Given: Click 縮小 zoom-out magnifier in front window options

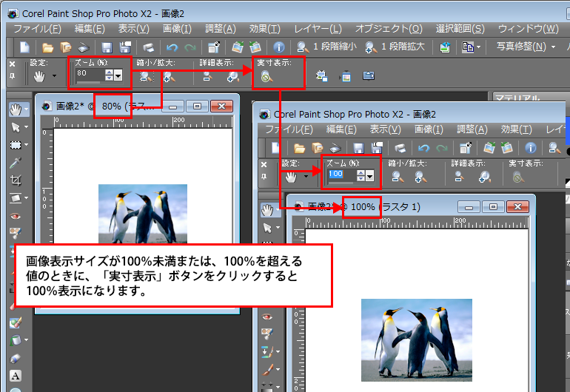Looking at the screenshot, I should 398,177.
